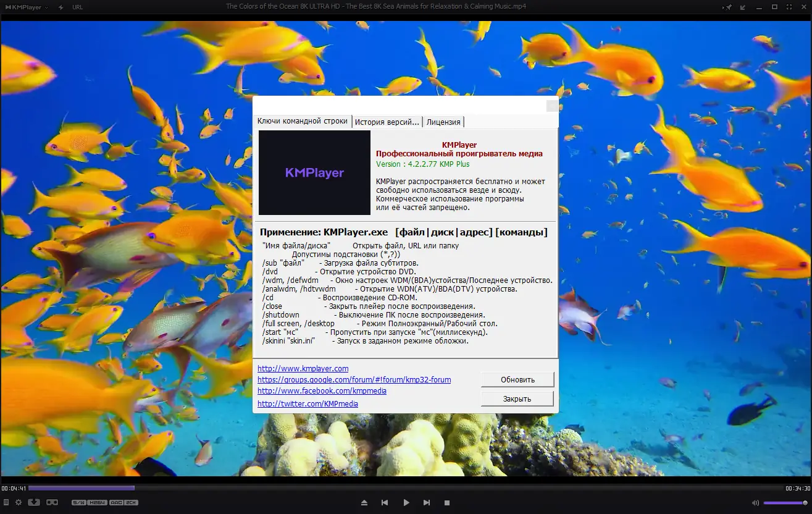812x514 pixels.
Task: Open the История версий tab
Action: tap(387, 122)
